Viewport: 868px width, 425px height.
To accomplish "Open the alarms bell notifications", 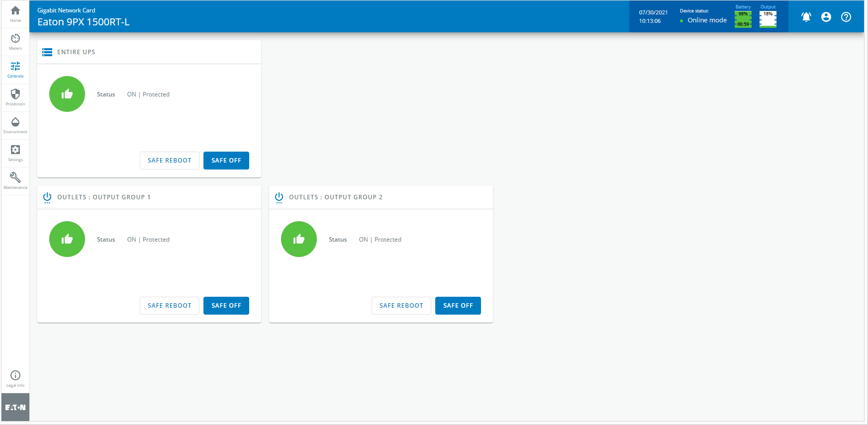I will point(806,17).
